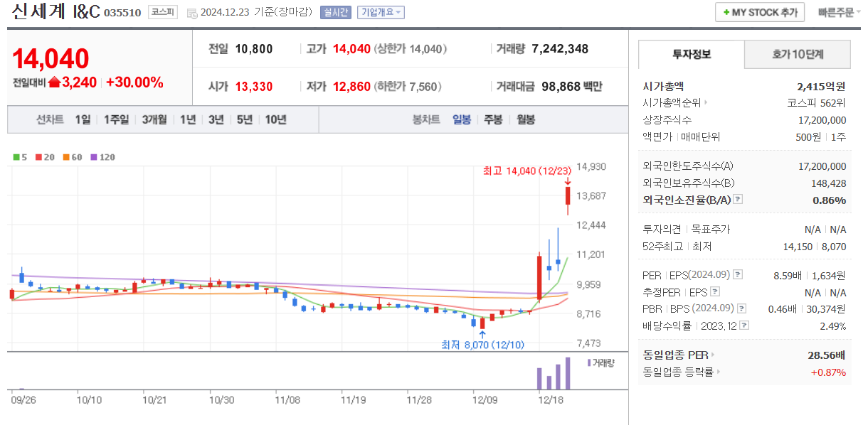Viewport: 868px width, 425px height.
Task: Click the 거래대금 value 98,868 백만
Action: (x=572, y=87)
